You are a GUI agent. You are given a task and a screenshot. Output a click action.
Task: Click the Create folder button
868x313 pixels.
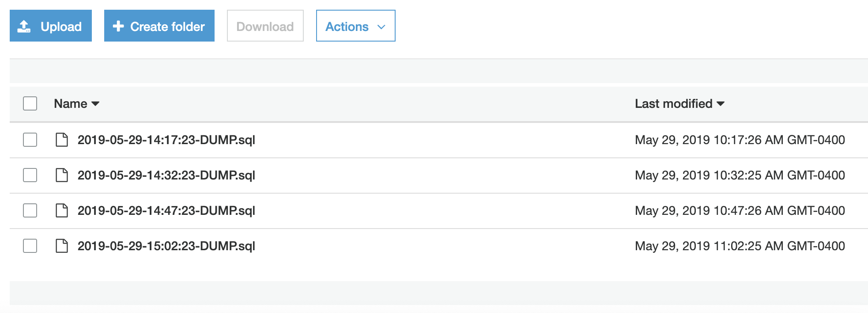pyautogui.click(x=159, y=26)
